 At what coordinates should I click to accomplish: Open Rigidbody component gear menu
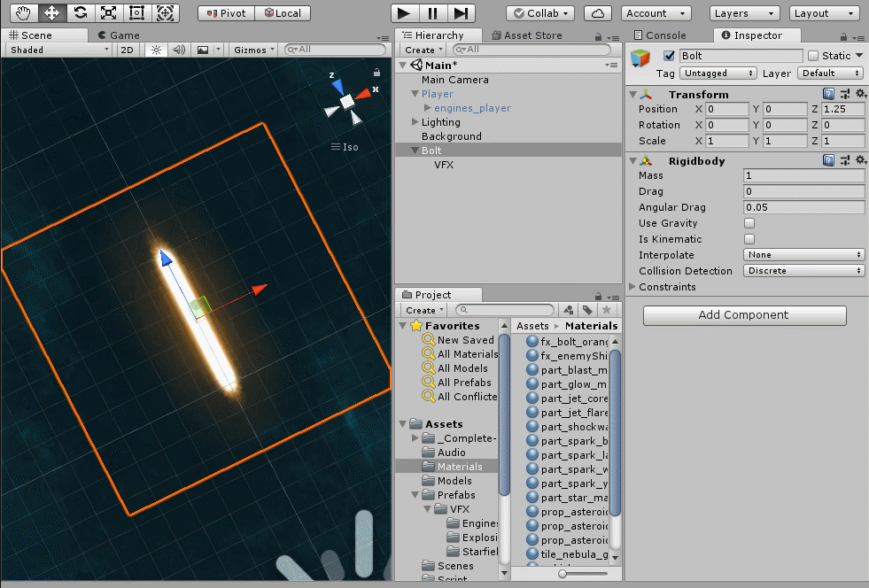click(861, 160)
